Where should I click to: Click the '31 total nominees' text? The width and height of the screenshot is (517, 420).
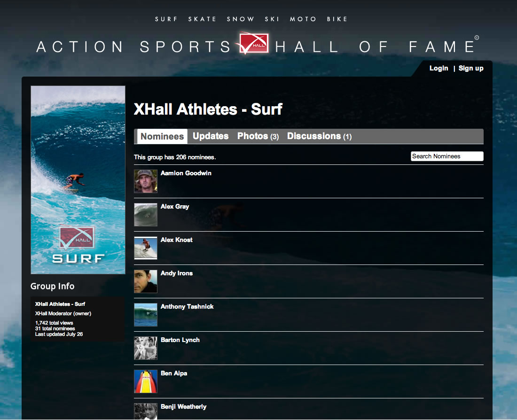pyautogui.click(x=55, y=328)
